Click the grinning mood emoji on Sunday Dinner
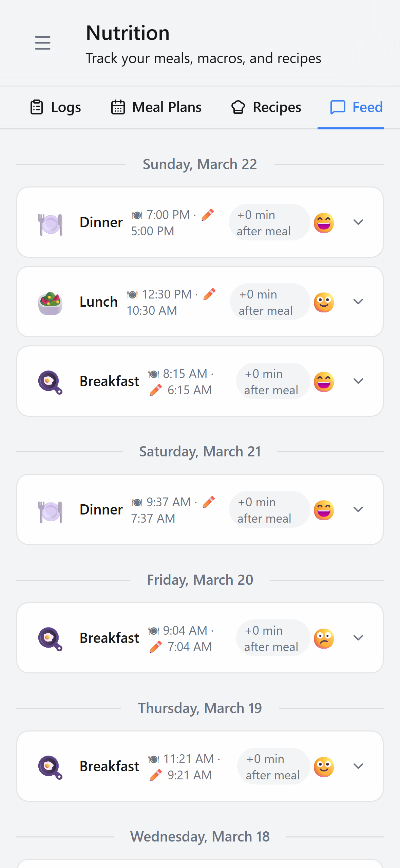The image size is (400, 868). pos(324,223)
